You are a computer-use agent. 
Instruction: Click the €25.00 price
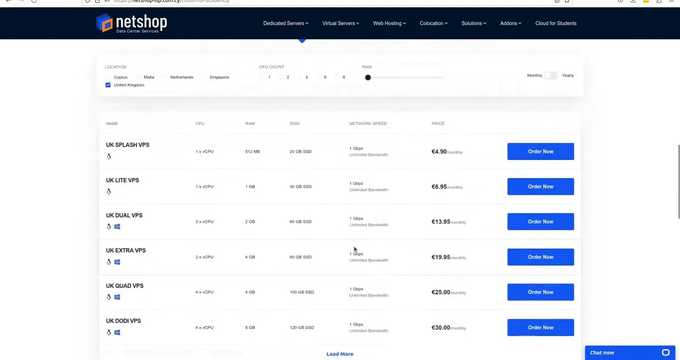pyautogui.click(x=441, y=292)
